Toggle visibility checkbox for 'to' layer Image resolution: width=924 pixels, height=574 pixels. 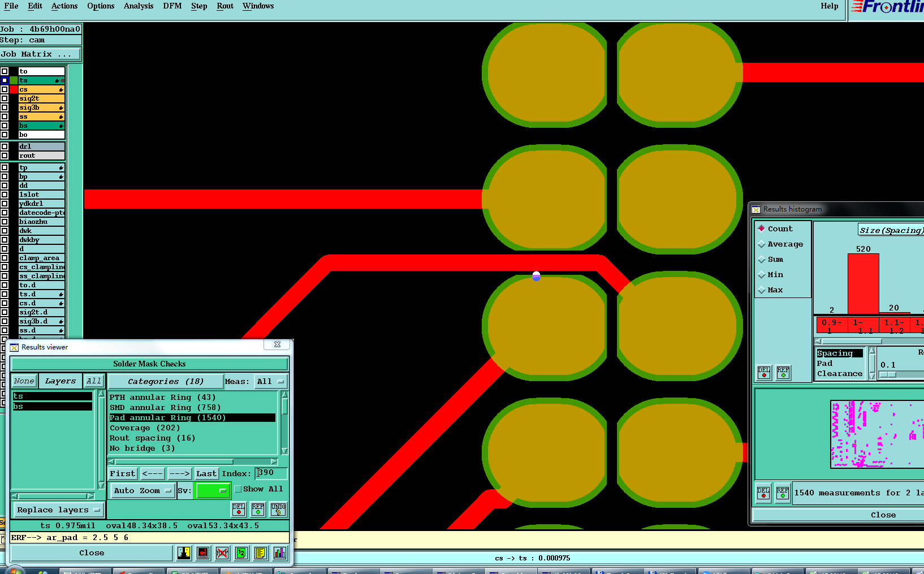click(5, 71)
